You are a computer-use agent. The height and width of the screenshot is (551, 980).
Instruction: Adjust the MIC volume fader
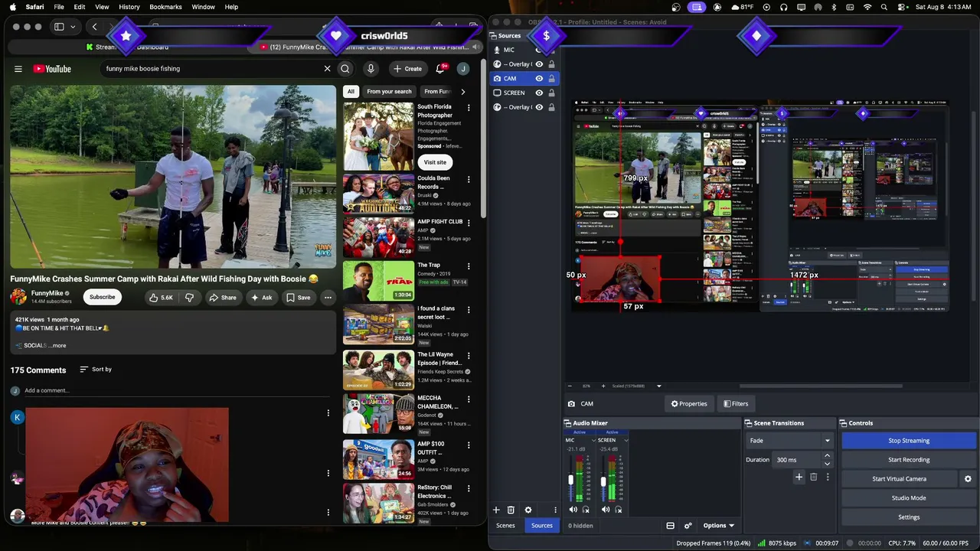pos(570,480)
